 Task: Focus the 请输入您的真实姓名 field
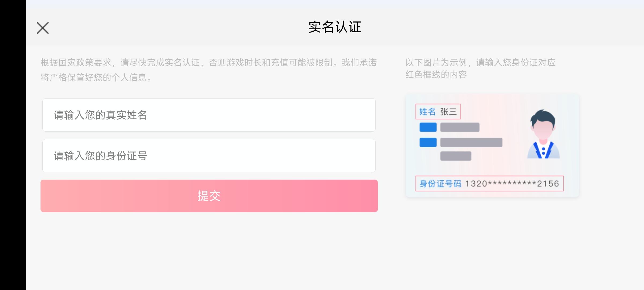(x=209, y=115)
